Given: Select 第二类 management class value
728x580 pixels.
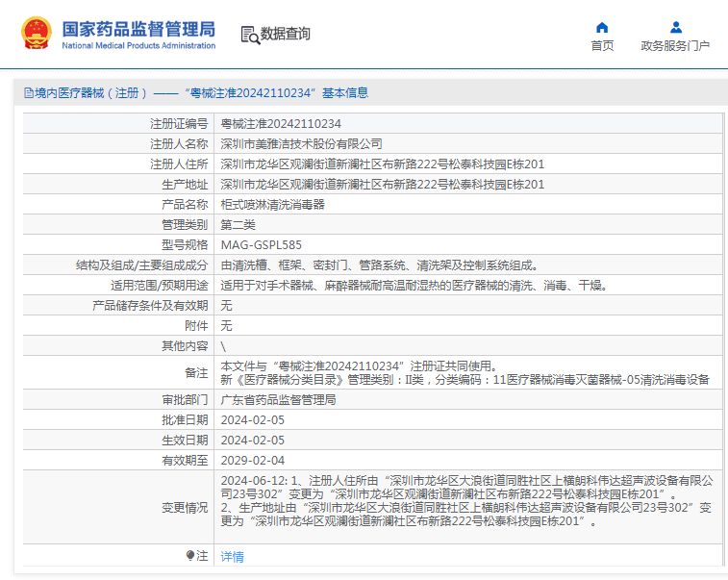Looking at the screenshot, I should (238, 225).
